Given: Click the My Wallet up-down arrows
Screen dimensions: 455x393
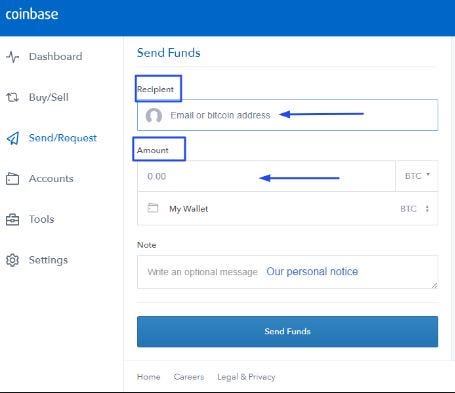Looking at the screenshot, I should point(427,209).
